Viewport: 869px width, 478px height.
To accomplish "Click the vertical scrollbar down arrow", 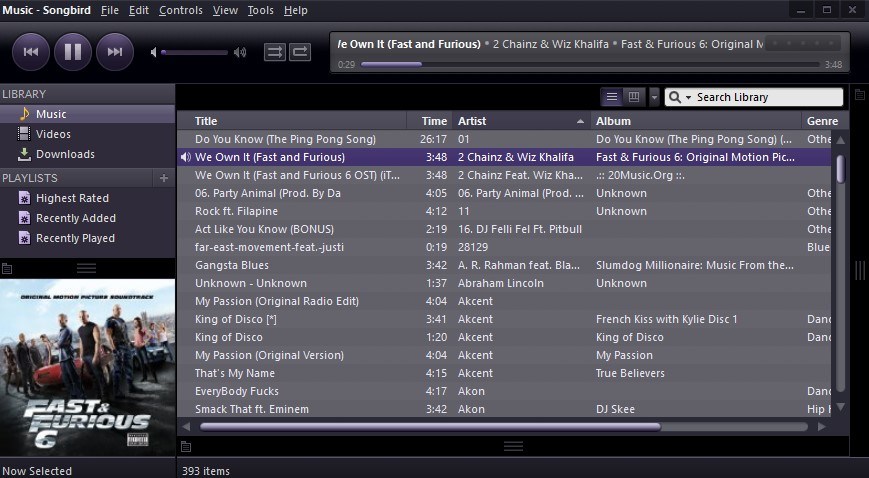I will (841, 407).
